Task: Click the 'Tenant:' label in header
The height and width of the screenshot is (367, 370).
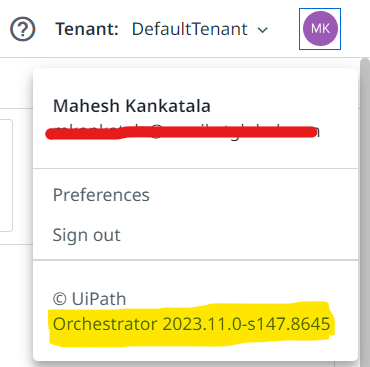Action: tap(87, 29)
